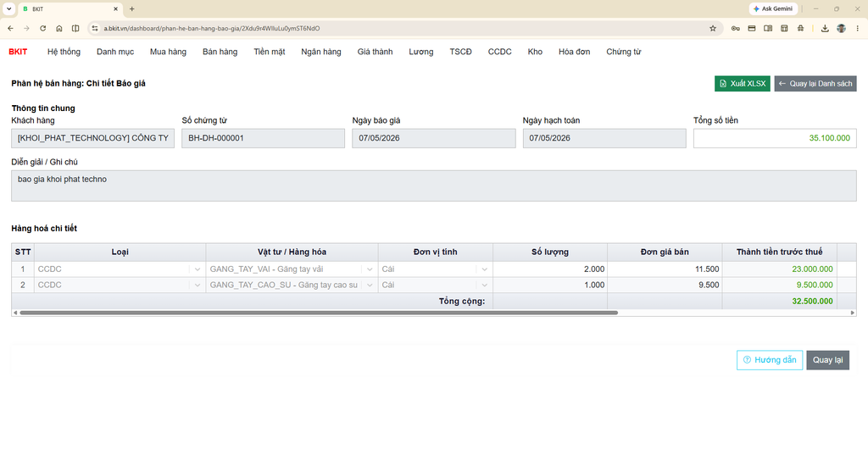Click the scrollbar left arrow of table

15,313
